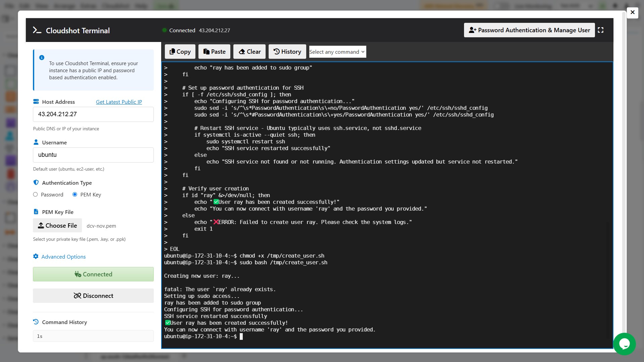Click the info icon in notice box
Image resolution: width=644 pixels, height=362 pixels.
42,58
